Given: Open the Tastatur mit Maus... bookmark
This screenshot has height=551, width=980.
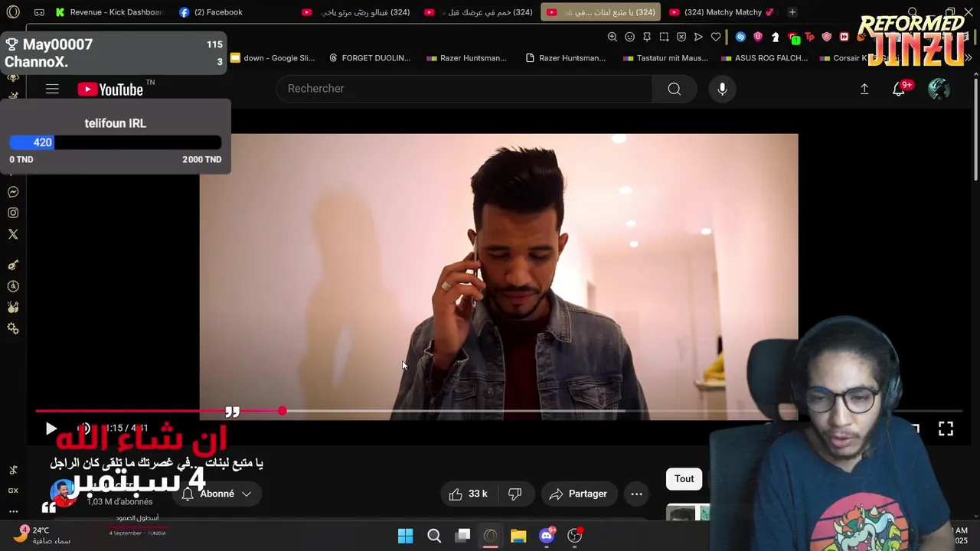Looking at the screenshot, I should point(665,58).
